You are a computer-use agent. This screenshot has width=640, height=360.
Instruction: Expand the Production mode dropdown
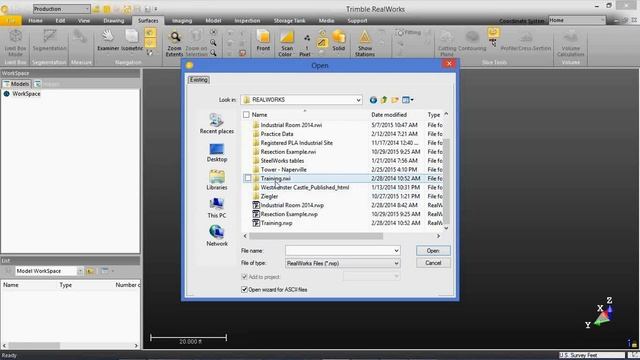[87, 9]
